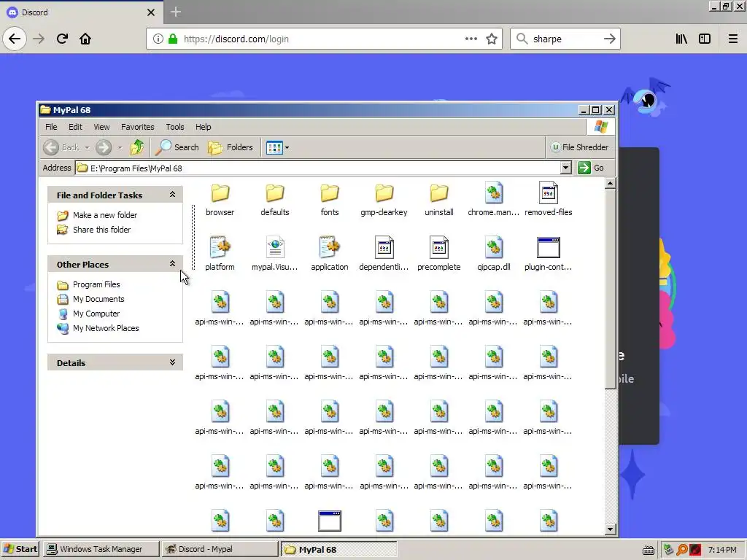
Task: Switch to Windows Task Manager on taskbar
Action: (101, 549)
